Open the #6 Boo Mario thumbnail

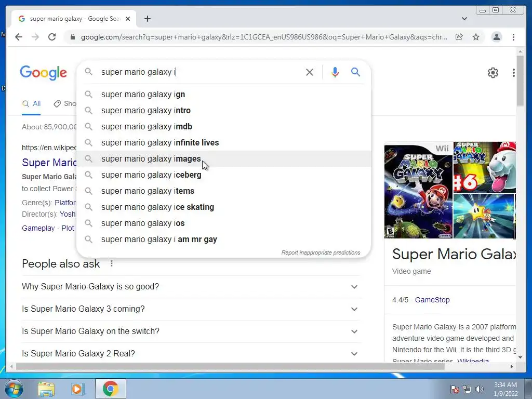pyautogui.click(x=485, y=167)
